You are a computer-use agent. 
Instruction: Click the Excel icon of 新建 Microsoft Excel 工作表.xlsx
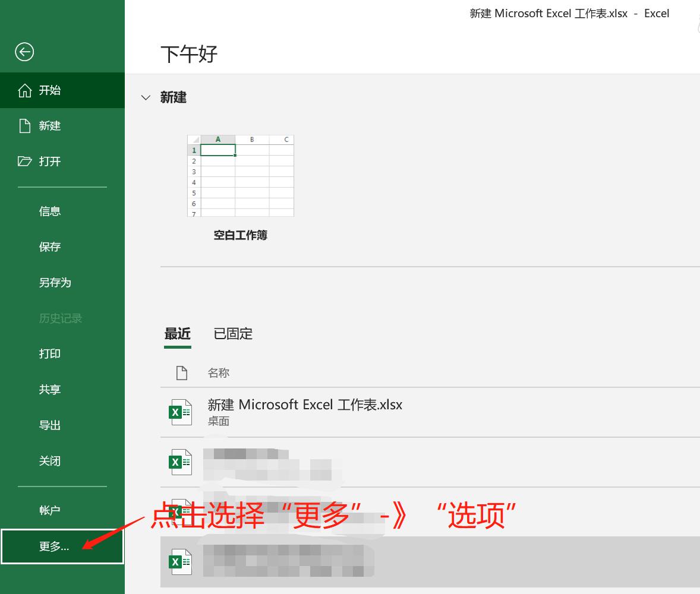181,411
